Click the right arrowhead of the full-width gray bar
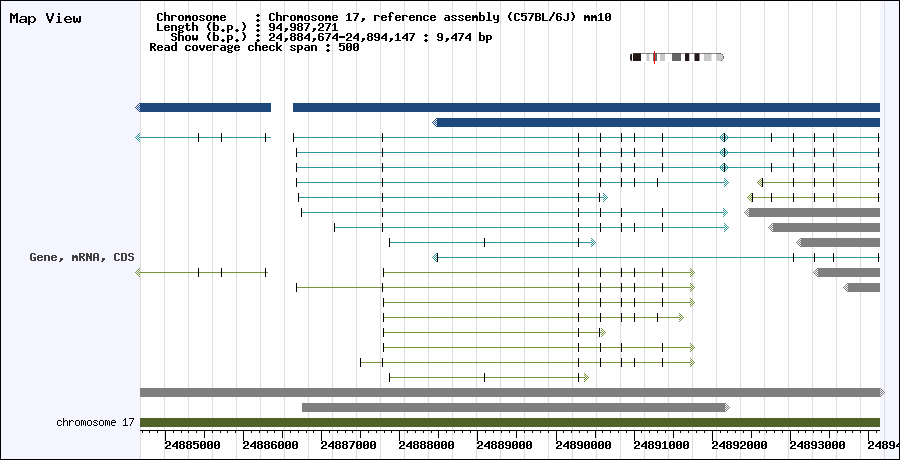This screenshot has height=460, width=900. 882,392
